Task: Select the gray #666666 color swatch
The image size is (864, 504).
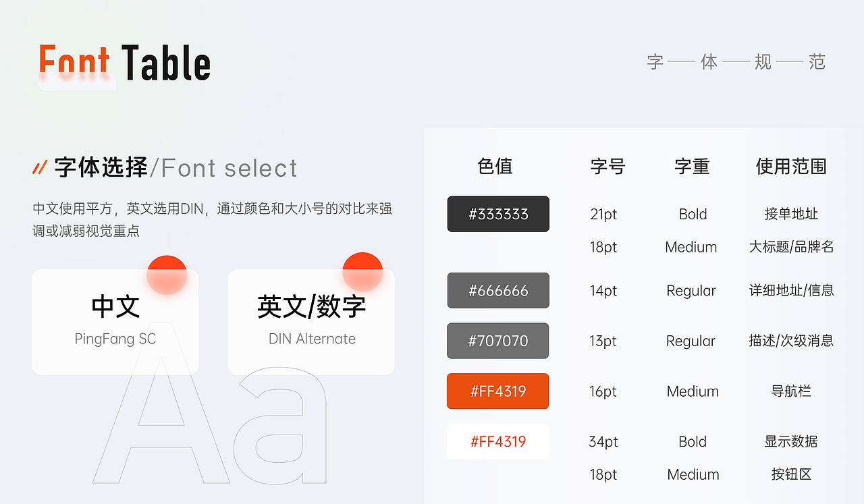Action: tap(498, 291)
